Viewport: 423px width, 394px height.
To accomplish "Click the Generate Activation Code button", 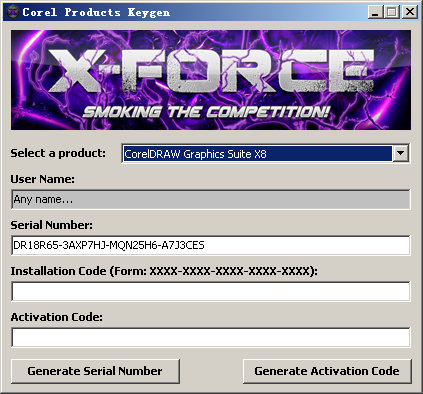I will (327, 371).
